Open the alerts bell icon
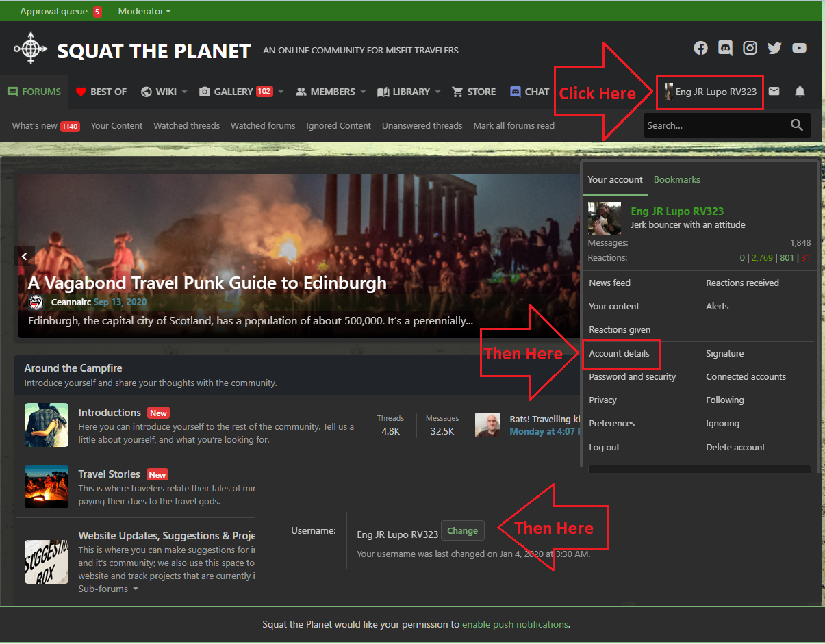825x644 pixels. [800, 91]
